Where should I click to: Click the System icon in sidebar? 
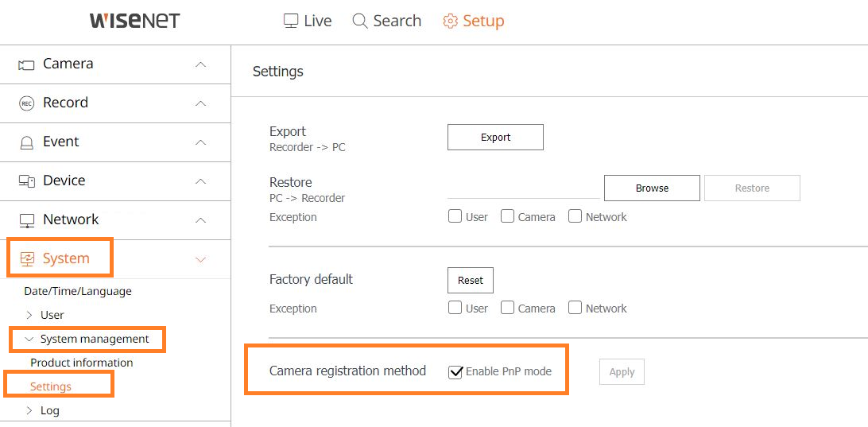pos(26,258)
